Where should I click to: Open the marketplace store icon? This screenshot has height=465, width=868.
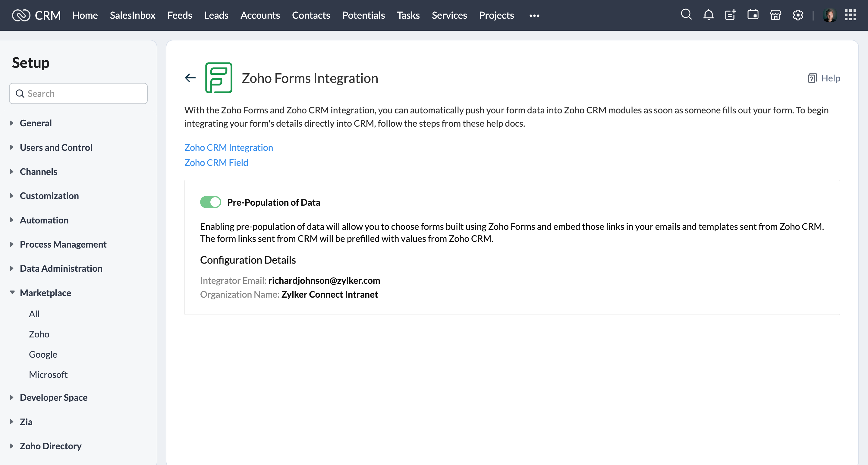(775, 15)
